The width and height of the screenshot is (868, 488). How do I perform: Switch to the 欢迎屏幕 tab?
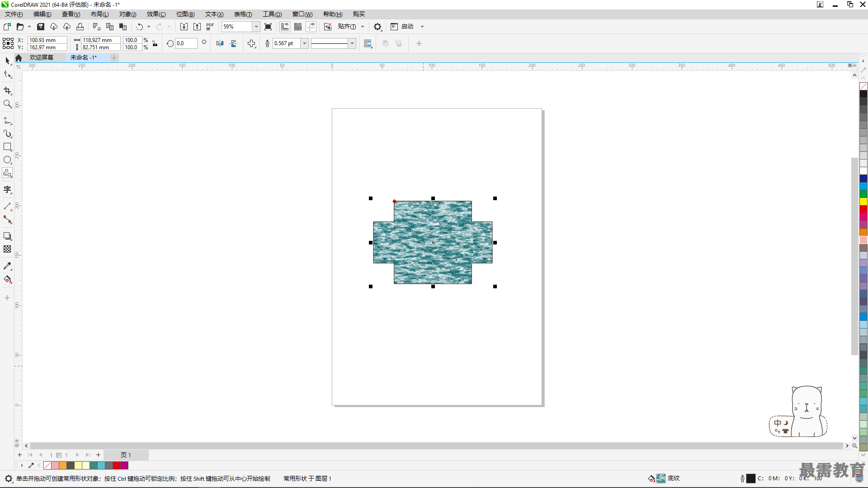coord(42,57)
